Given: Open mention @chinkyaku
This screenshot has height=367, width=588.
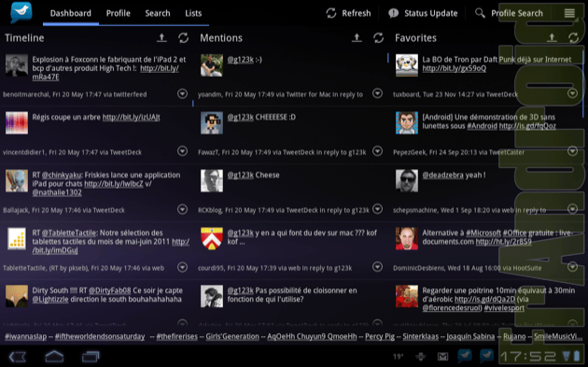Looking at the screenshot, I should point(61,175).
